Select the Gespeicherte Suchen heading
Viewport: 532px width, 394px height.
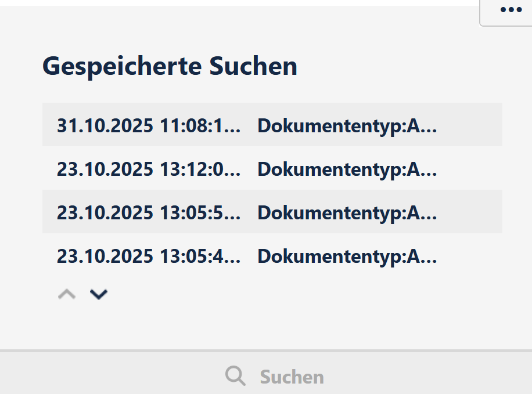click(x=169, y=66)
